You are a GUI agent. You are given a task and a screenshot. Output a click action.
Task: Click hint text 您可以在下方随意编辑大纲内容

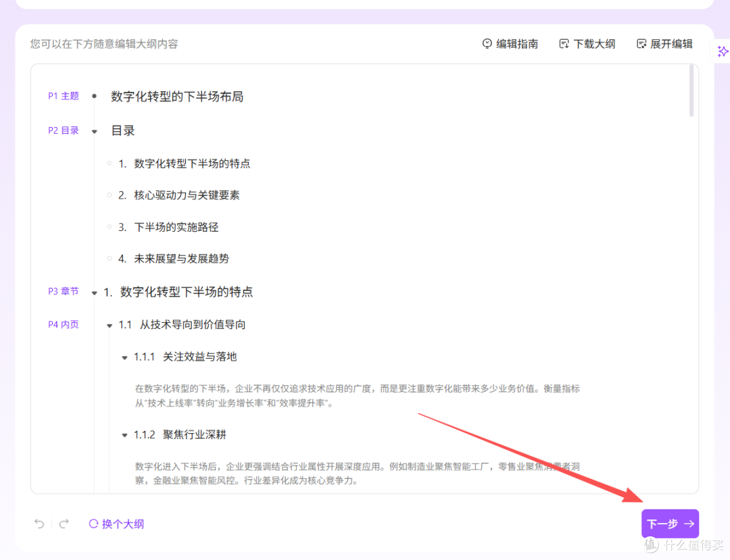coord(104,44)
